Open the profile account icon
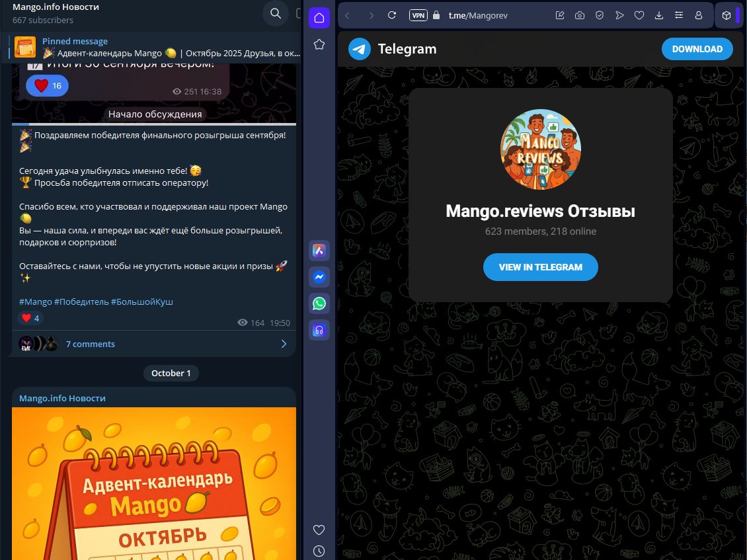Viewport: 747px width, 560px height. click(x=698, y=15)
